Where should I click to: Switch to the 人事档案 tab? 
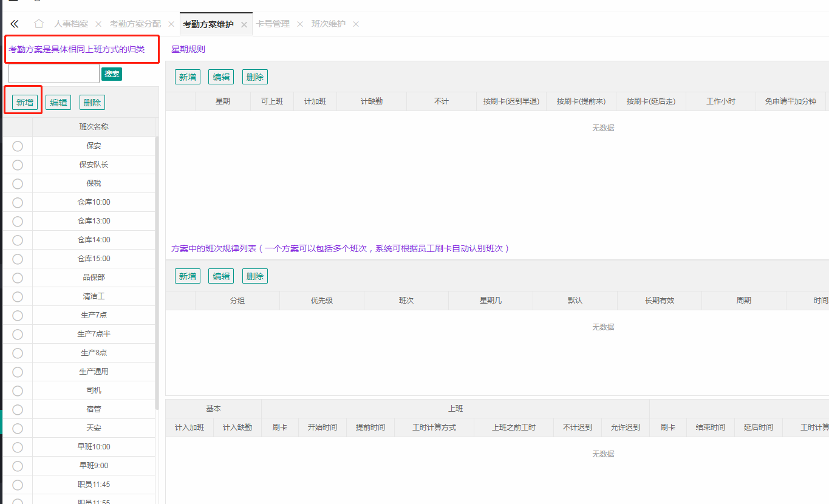[x=71, y=24]
